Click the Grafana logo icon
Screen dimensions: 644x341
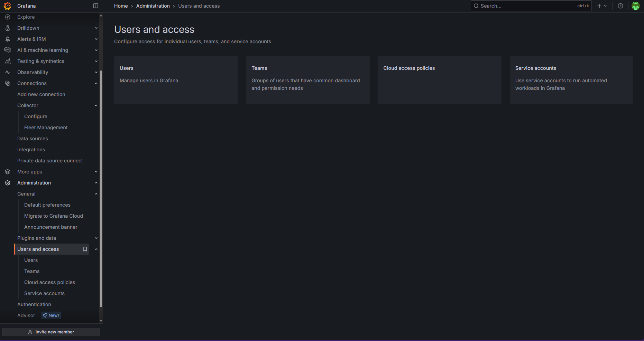pos(7,6)
